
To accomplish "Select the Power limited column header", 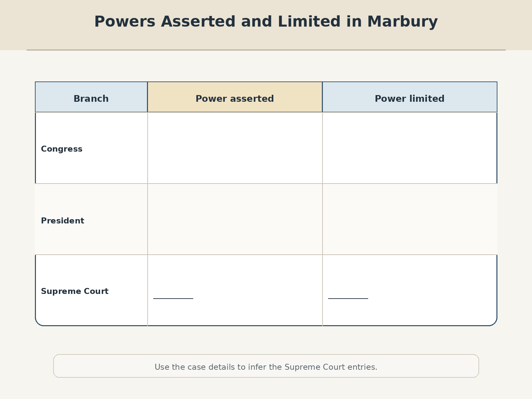I will pos(410,97).
